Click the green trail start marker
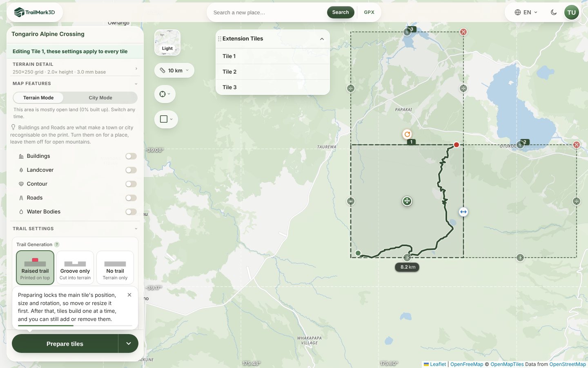588x368 pixels. coord(358,253)
